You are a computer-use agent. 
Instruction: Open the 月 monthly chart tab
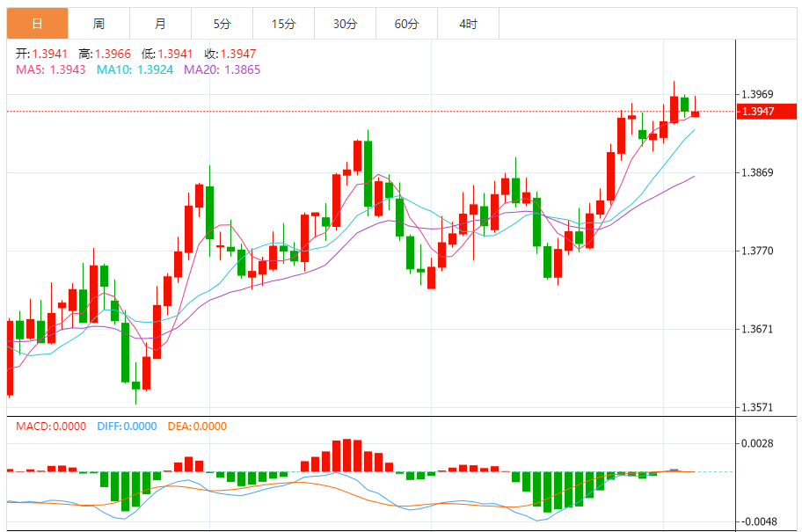pos(160,24)
